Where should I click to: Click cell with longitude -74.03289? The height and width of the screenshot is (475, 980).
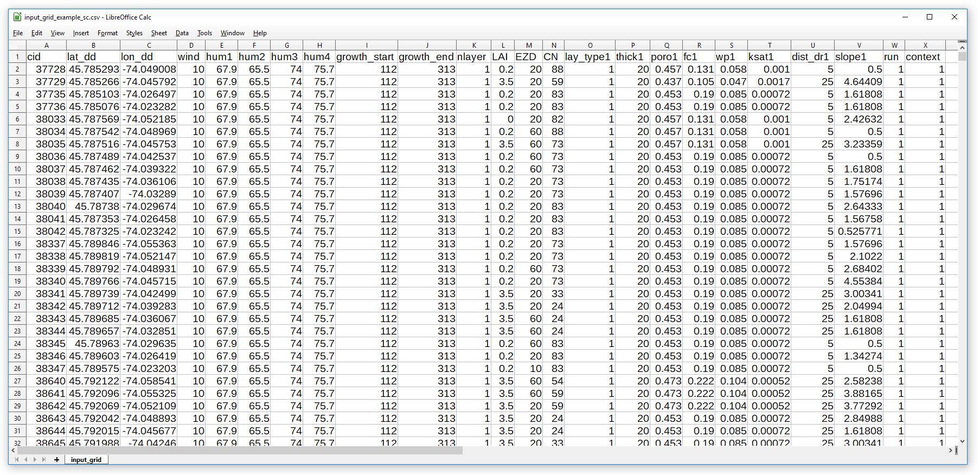[149, 194]
